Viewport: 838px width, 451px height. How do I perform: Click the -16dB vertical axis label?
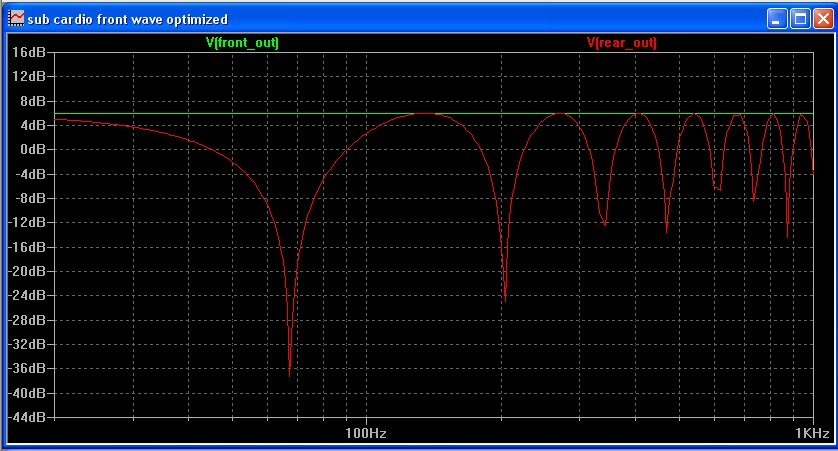click(x=27, y=247)
